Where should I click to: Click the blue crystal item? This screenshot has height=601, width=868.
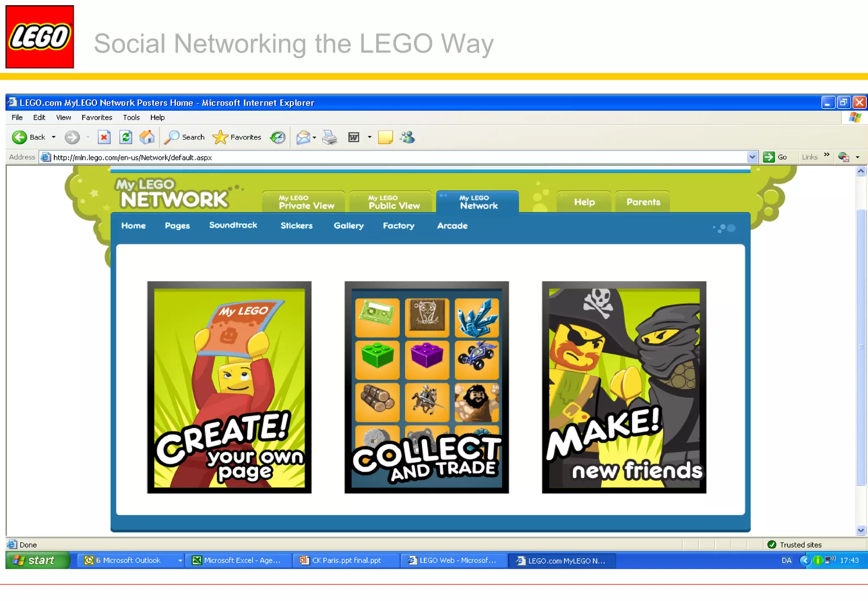click(x=477, y=318)
